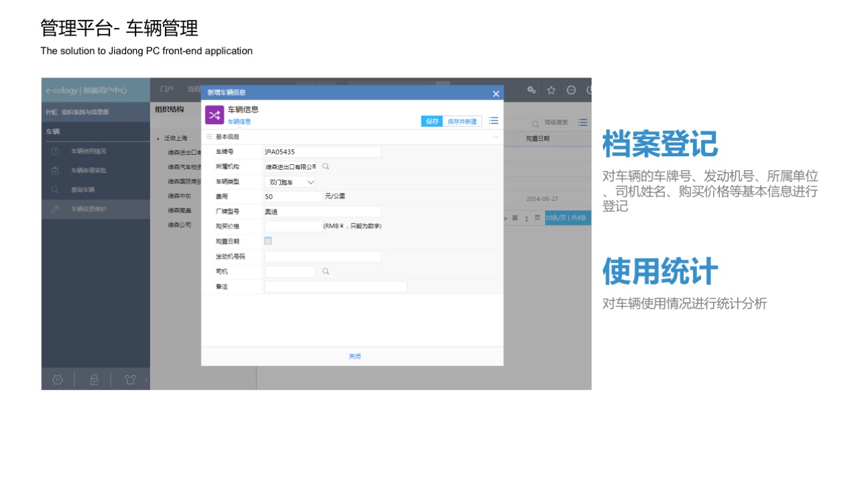The height and width of the screenshot is (488, 868).
Task: Click the 保存 (Save) button
Action: pos(432,121)
